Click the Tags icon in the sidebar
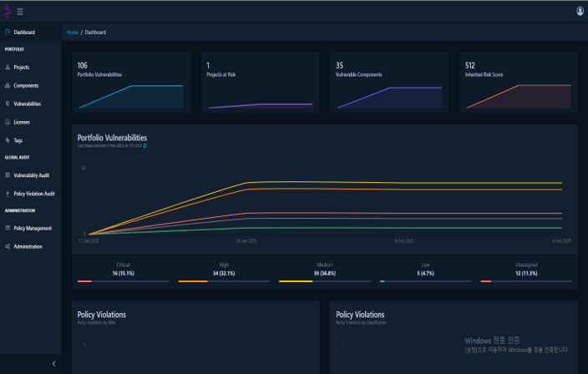 [x=8, y=140]
